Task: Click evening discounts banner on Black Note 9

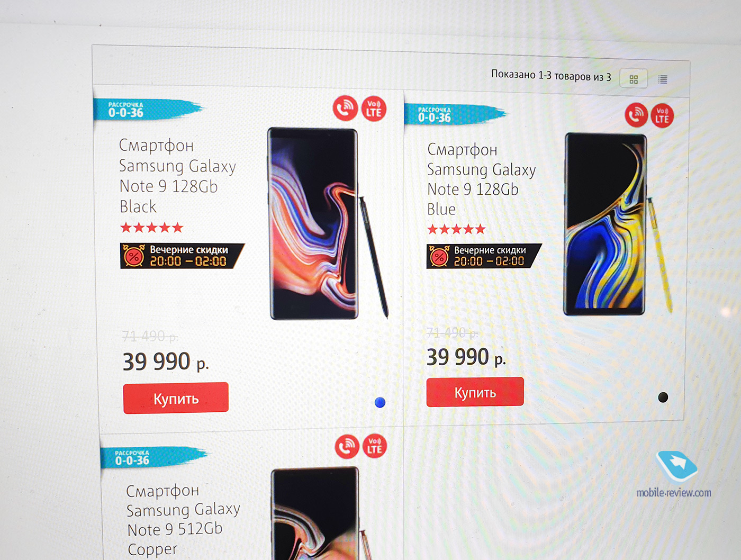Action: [x=182, y=256]
